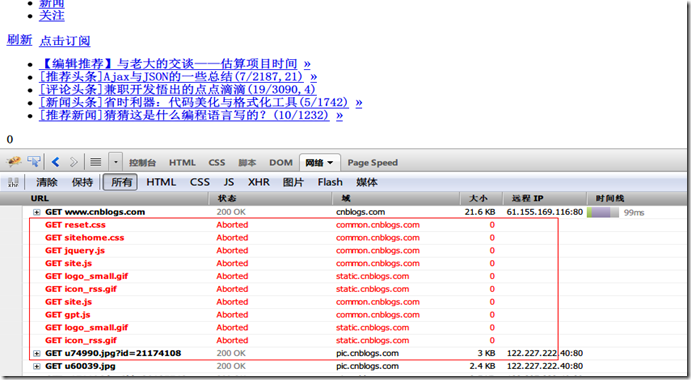Activate the inspect element pointer icon

pyautogui.click(x=34, y=162)
